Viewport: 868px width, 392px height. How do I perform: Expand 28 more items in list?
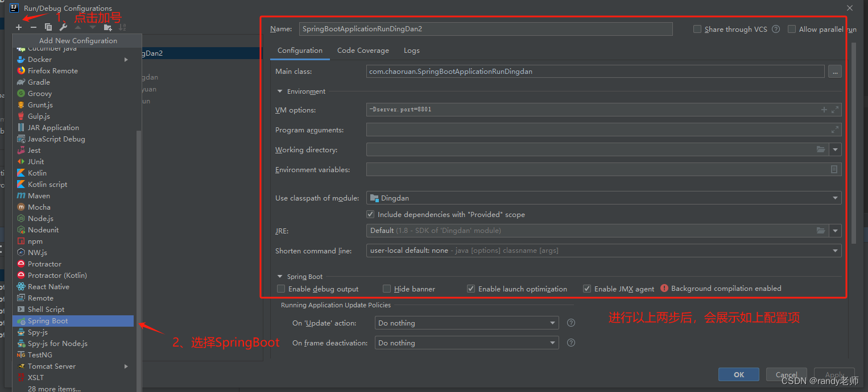pyautogui.click(x=54, y=389)
